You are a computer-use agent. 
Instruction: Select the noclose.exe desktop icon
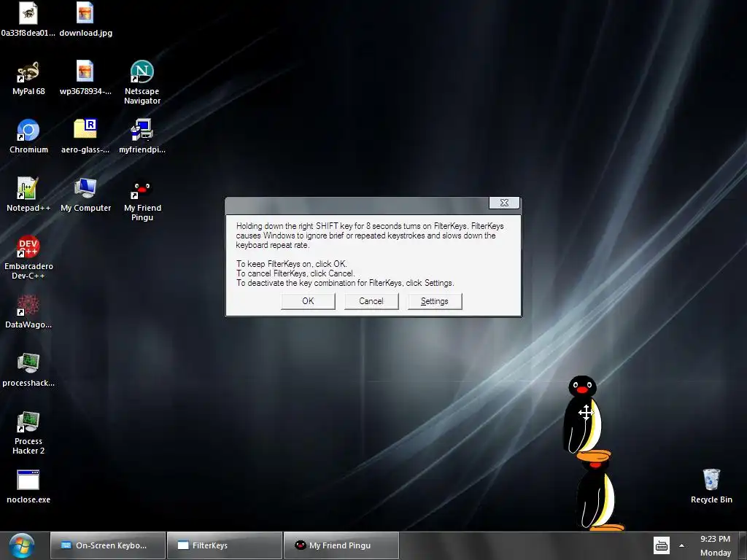point(28,480)
